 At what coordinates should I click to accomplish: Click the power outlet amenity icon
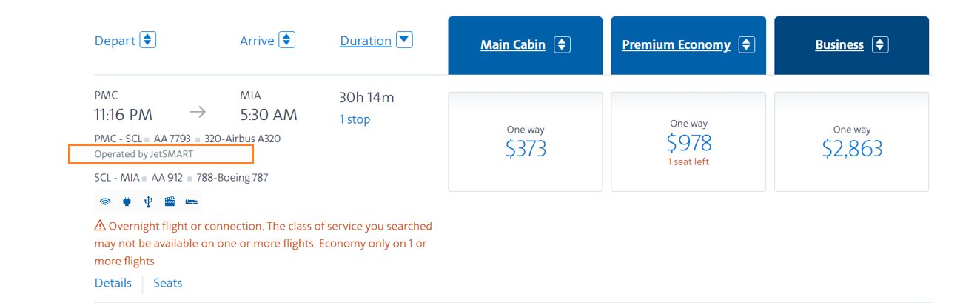(127, 202)
